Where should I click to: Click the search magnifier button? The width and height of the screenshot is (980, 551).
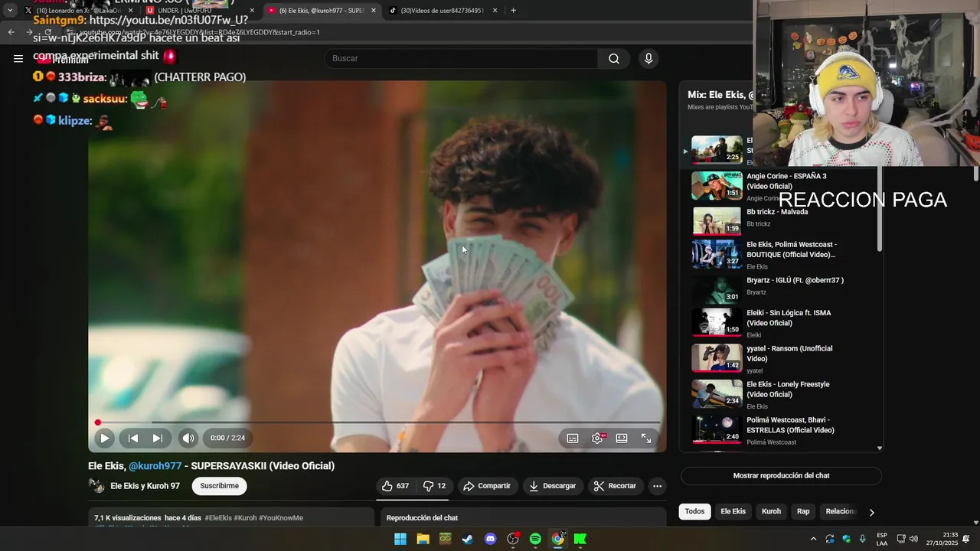point(613,58)
